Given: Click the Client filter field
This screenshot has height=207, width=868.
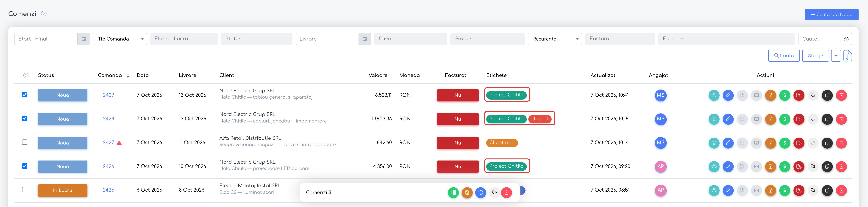Looking at the screenshot, I should point(410,39).
